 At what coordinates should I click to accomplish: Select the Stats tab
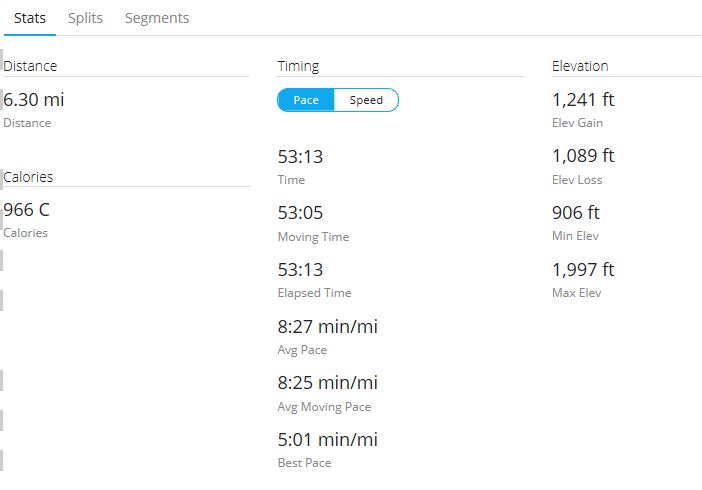pos(30,18)
